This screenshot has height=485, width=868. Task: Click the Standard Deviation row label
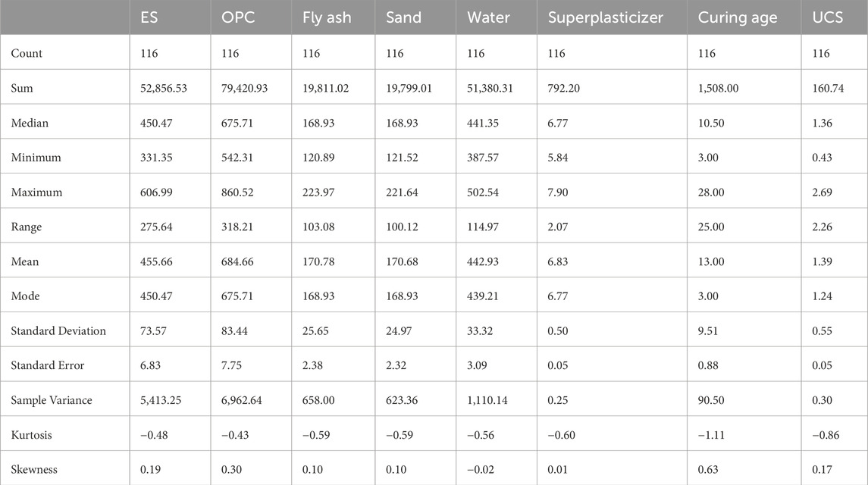(58, 331)
